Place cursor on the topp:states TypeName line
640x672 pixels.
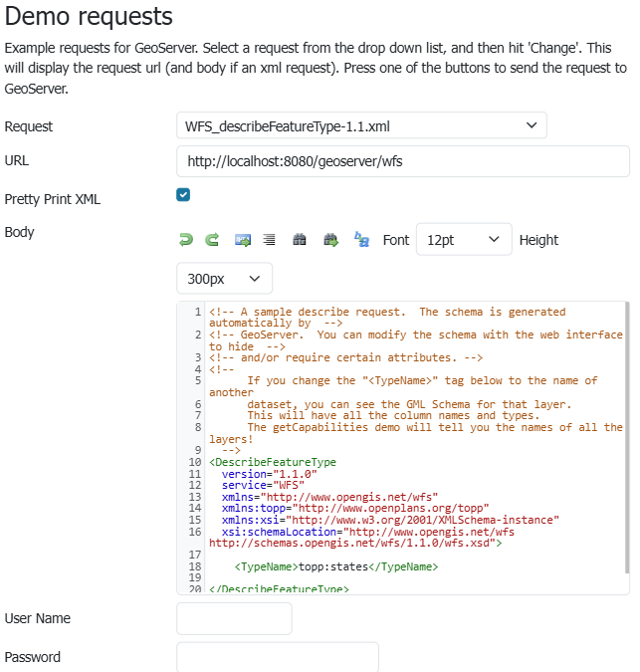tap(335, 566)
